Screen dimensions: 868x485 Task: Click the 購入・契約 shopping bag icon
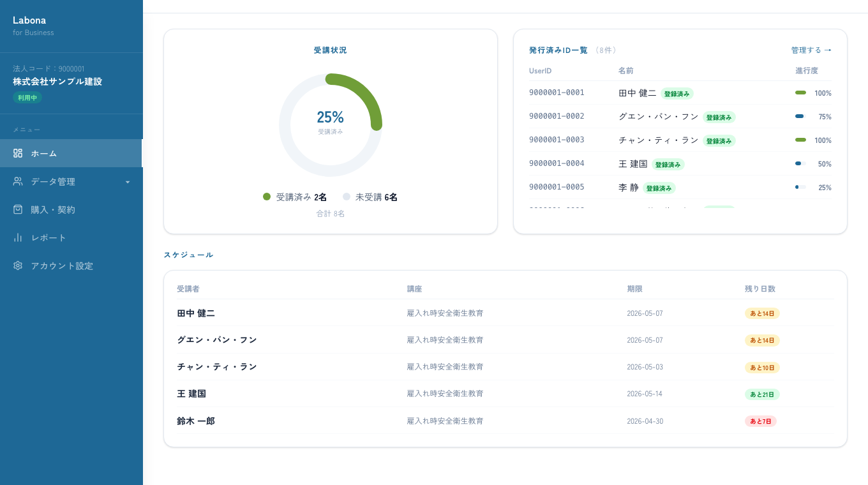(18, 209)
